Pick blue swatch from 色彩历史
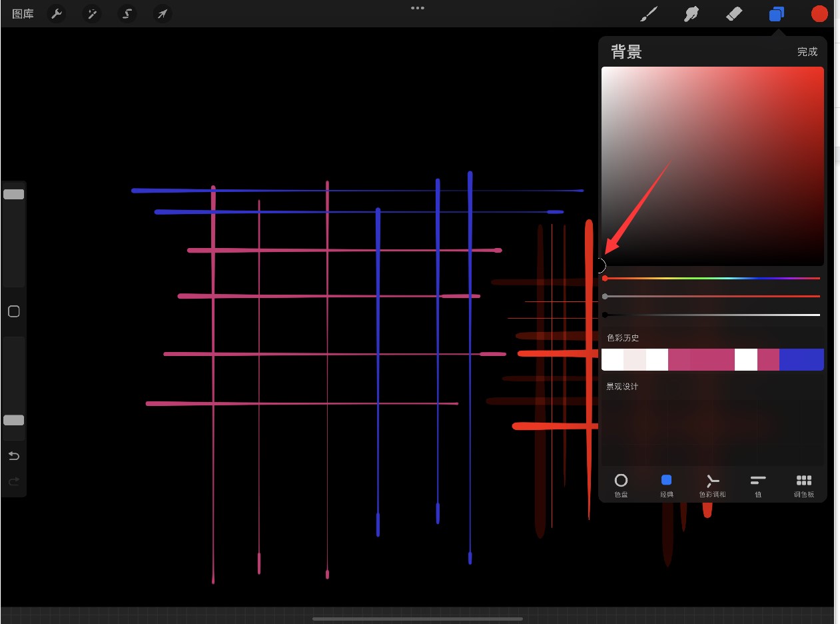The width and height of the screenshot is (840, 624). point(801,359)
